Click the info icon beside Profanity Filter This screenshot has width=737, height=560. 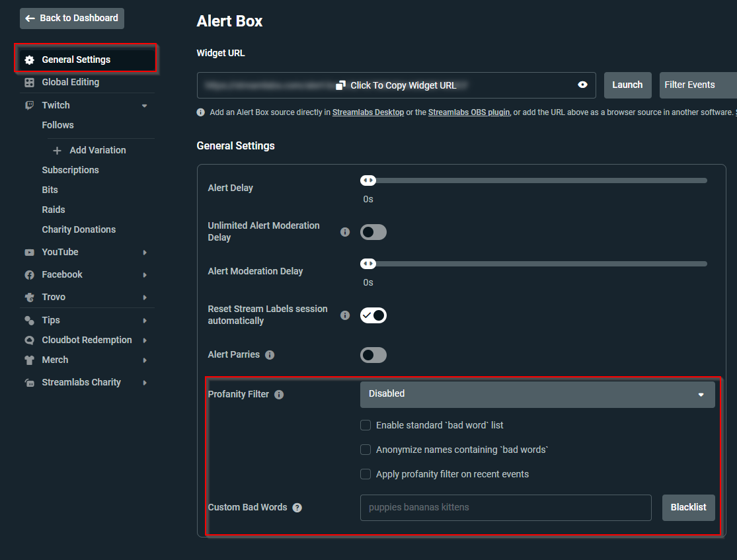[x=278, y=394]
